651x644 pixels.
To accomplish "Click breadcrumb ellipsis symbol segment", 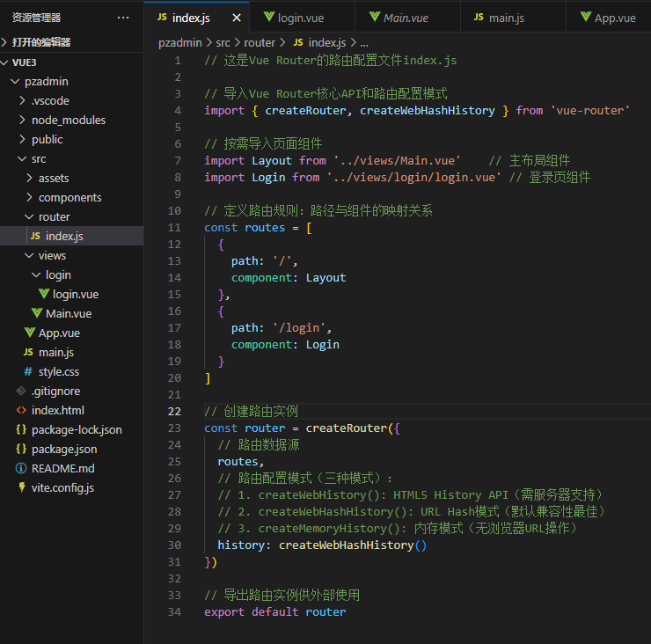I will coord(364,43).
